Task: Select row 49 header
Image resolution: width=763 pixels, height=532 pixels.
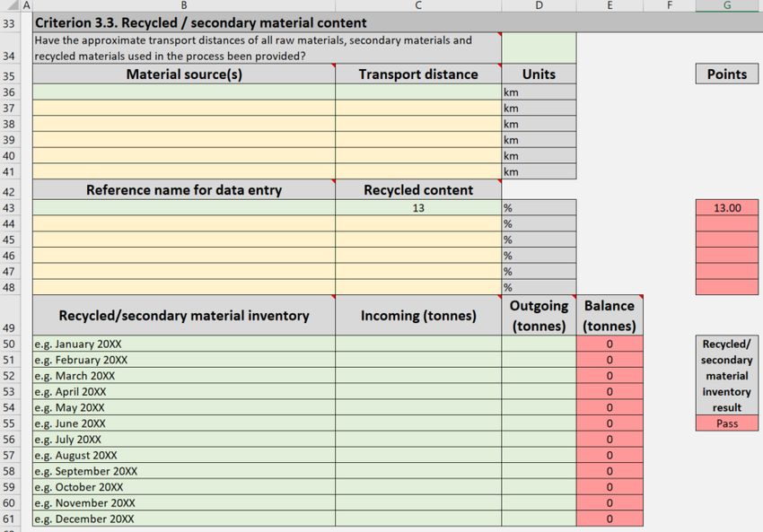Action: point(9,315)
